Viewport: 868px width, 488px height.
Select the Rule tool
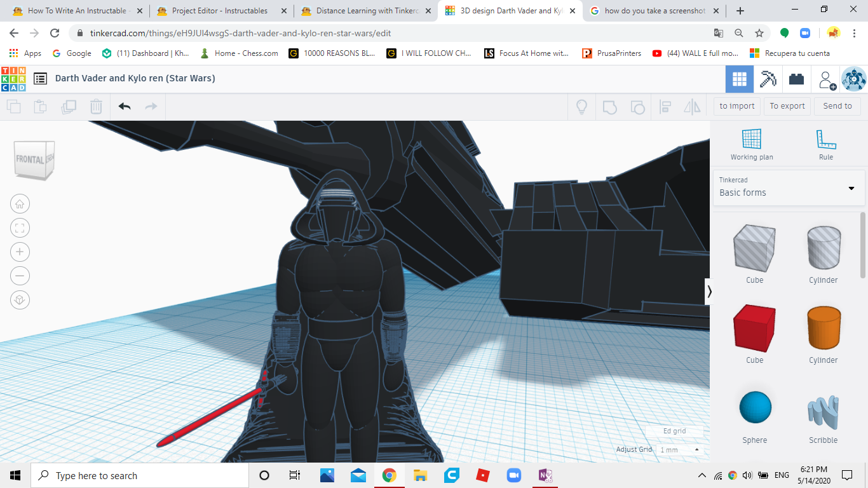(826, 144)
